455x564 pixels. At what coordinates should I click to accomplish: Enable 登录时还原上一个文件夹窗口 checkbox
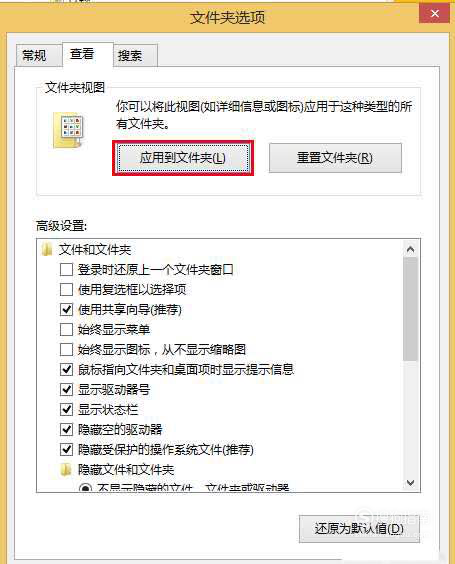pos(66,269)
